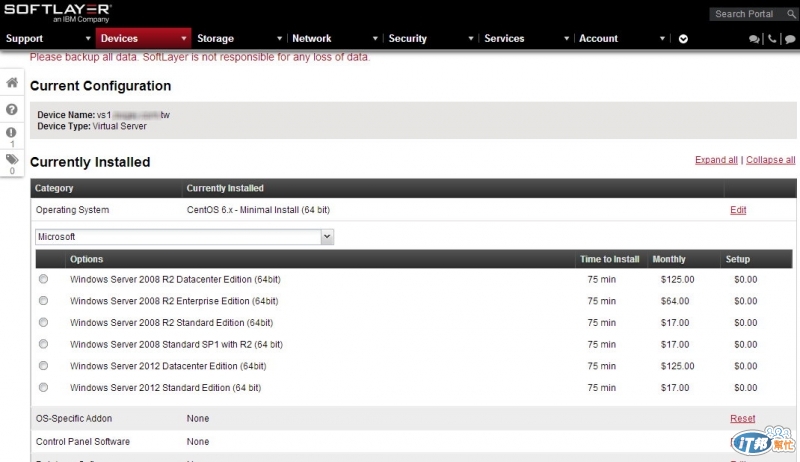Click the Currently Installed column header
This screenshot has width=800, height=462.
pyautogui.click(x=225, y=188)
